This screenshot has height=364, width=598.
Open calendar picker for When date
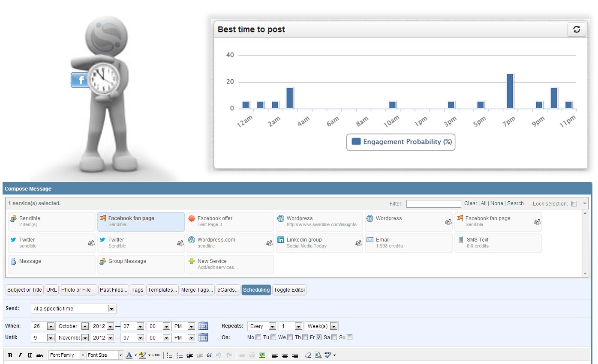click(x=203, y=326)
